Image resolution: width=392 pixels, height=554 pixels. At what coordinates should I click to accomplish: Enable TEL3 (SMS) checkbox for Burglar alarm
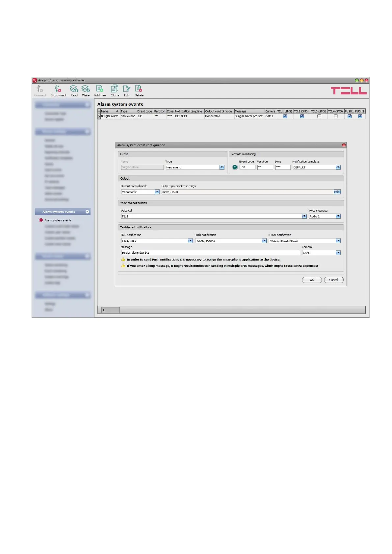319,116
